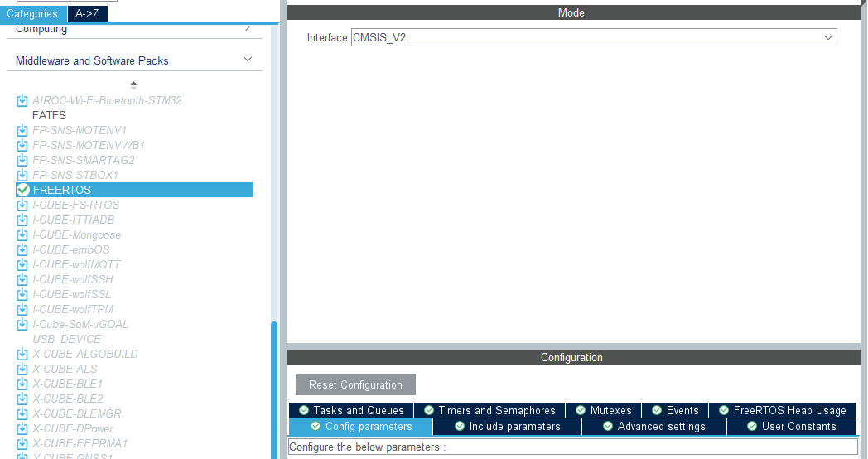The width and height of the screenshot is (868, 459).
Task: Click download icon next to I-CUBE-wolfTPM
Action: 22,310
